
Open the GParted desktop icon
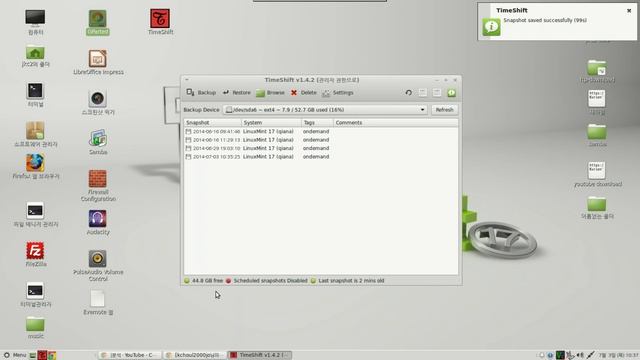(x=98, y=22)
